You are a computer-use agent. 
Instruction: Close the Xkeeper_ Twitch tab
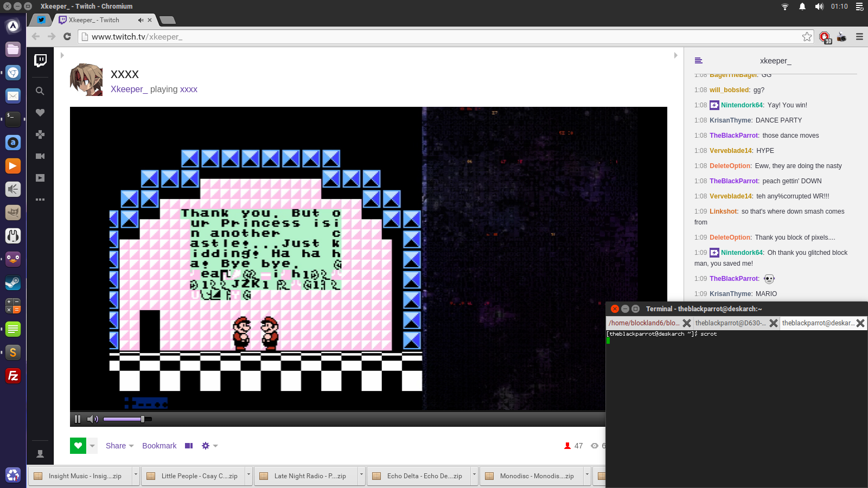coord(150,20)
